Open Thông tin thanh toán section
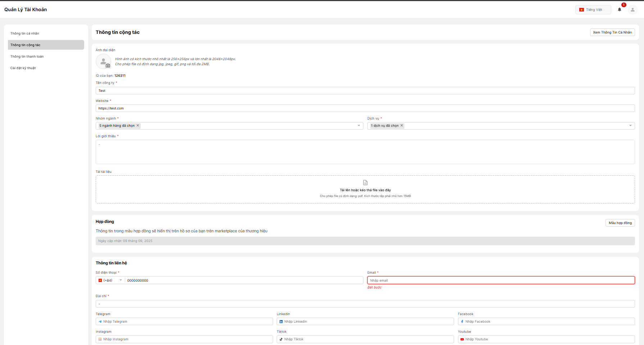 27,57
